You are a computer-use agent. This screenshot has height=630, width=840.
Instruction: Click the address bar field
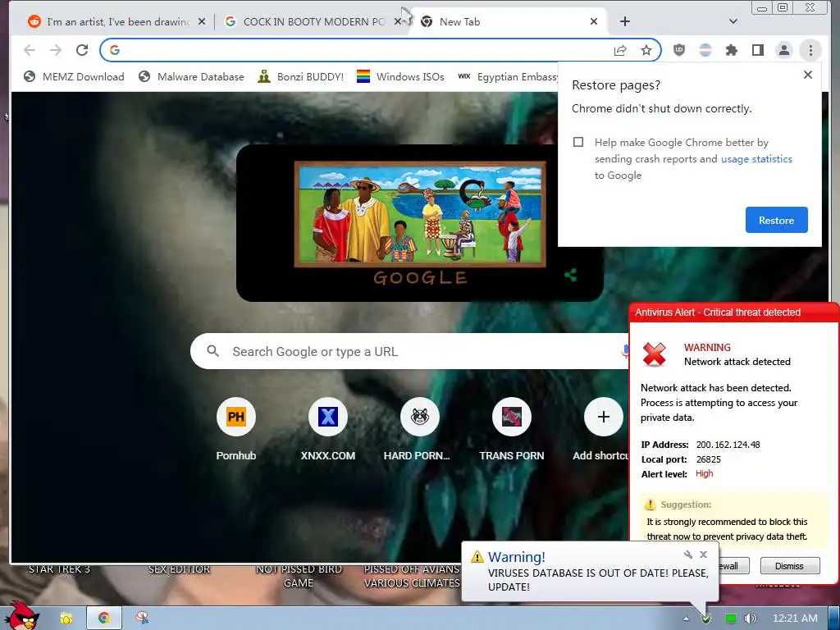tap(381, 50)
